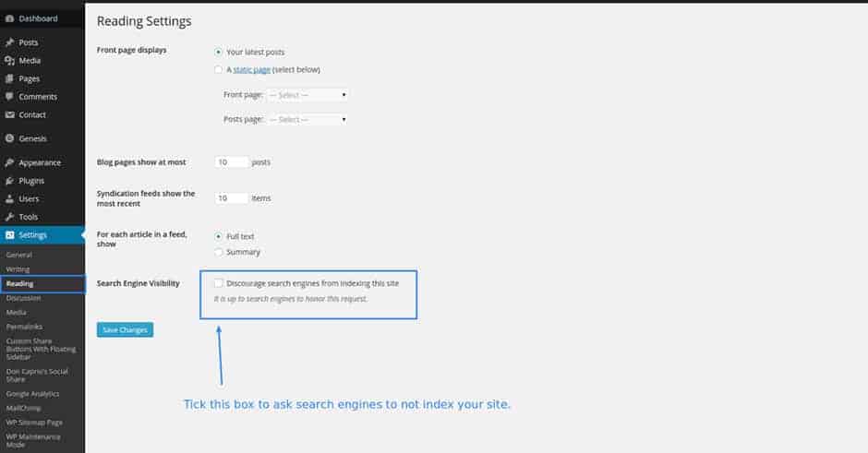The width and height of the screenshot is (868, 453).
Task: Open the Plugins menu item
Action: coord(42,181)
